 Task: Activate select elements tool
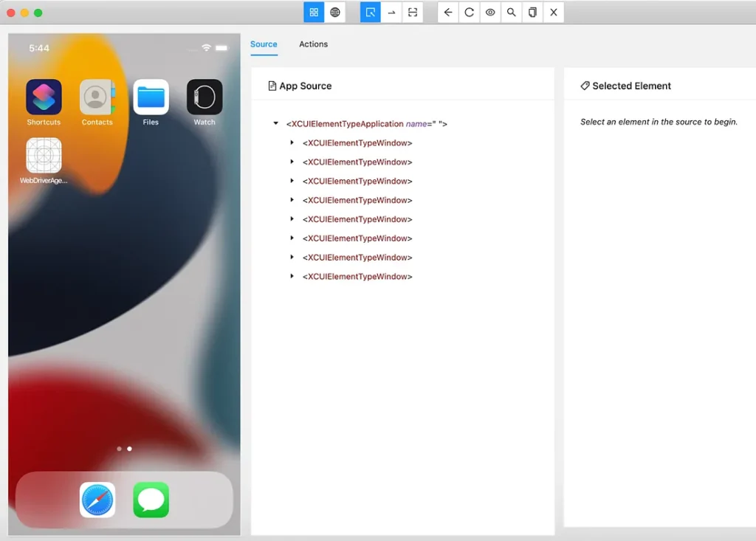(x=371, y=13)
